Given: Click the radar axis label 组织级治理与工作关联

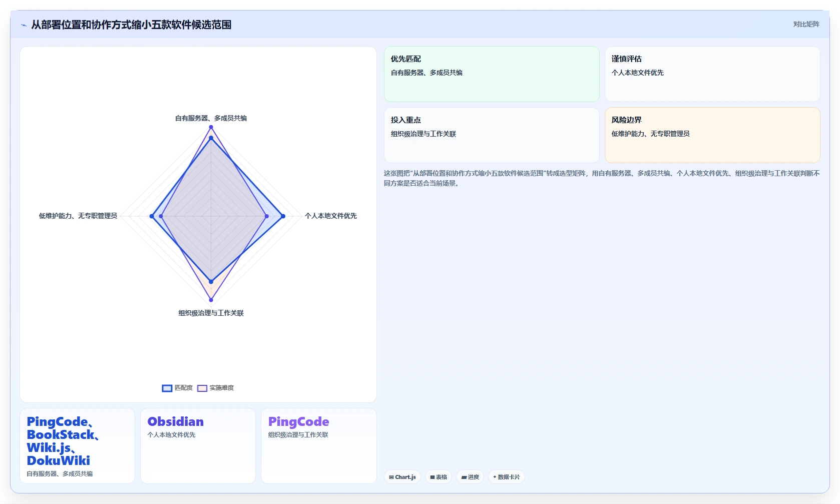Looking at the screenshot, I should pos(211,313).
